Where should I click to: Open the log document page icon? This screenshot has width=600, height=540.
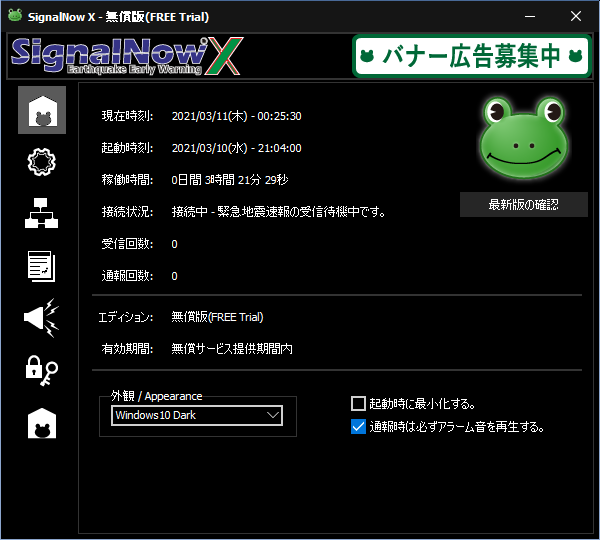41,266
